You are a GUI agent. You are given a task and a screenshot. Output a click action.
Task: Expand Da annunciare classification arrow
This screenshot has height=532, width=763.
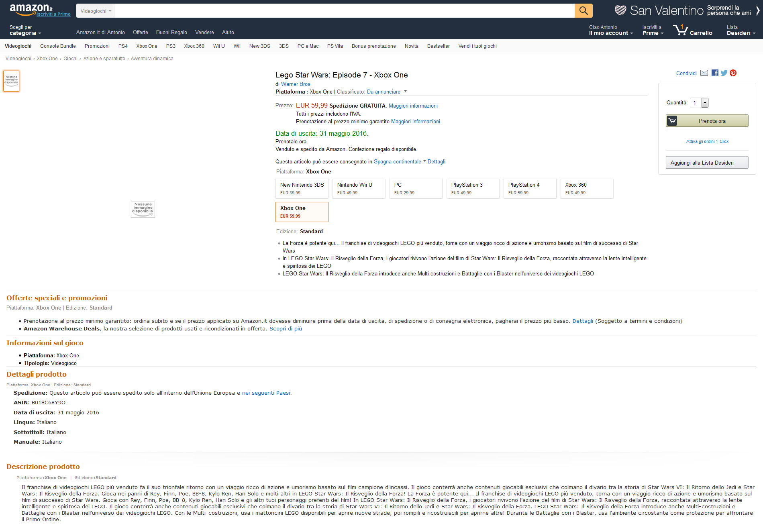pyautogui.click(x=405, y=92)
